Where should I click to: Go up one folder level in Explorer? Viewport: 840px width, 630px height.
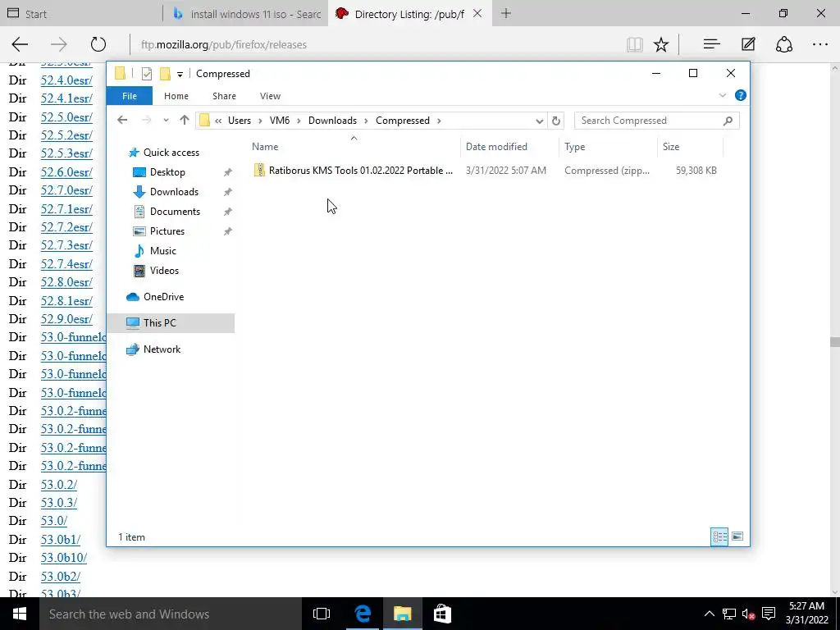(185, 120)
